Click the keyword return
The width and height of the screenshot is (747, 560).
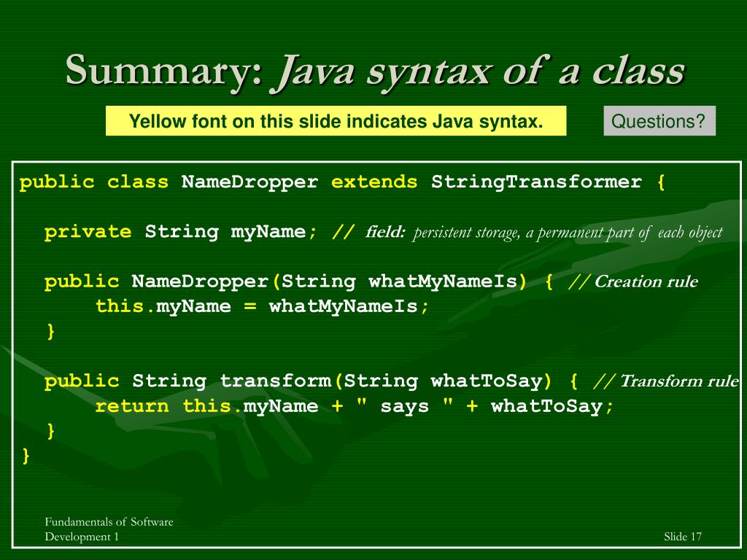(x=132, y=406)
